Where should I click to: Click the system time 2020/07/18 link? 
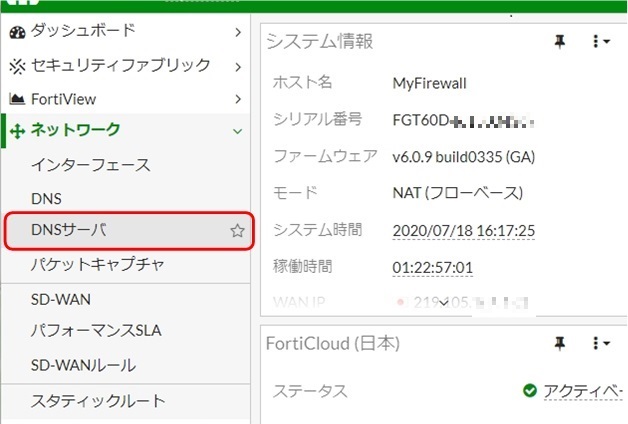point(463,230)
